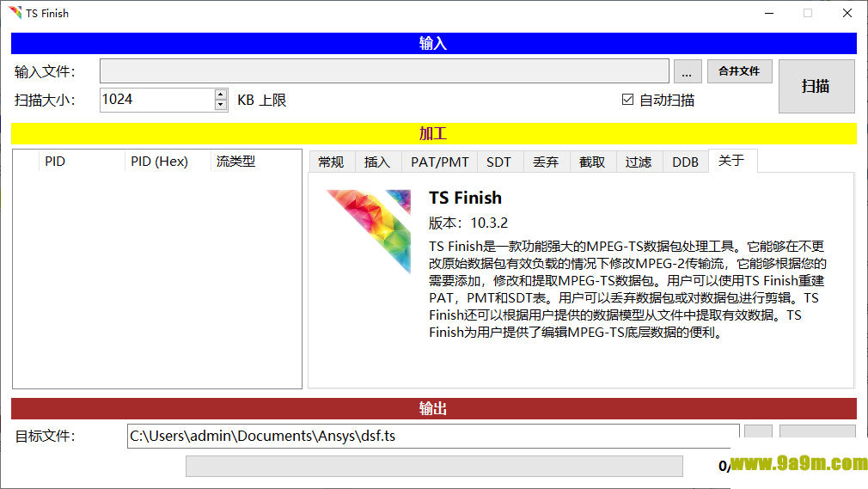
Task: Select the 截取 tab
Action: [x=592, y=162]
